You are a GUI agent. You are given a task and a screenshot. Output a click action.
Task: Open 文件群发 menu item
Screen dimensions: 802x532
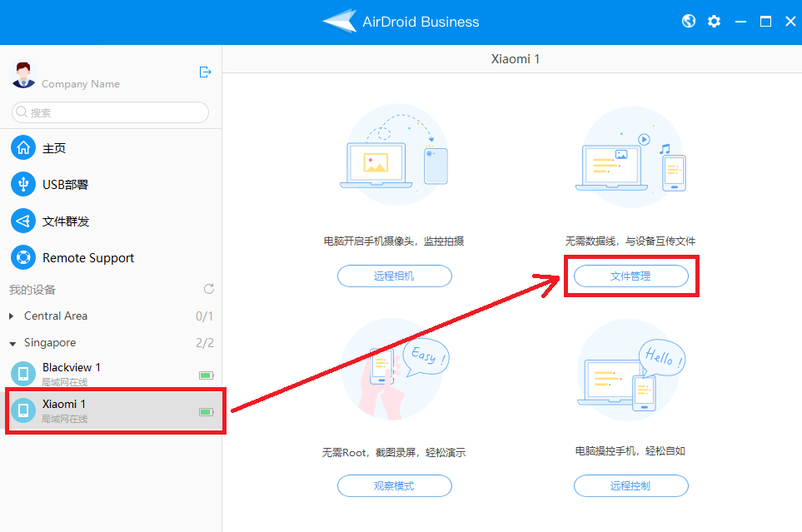(66, 221)
